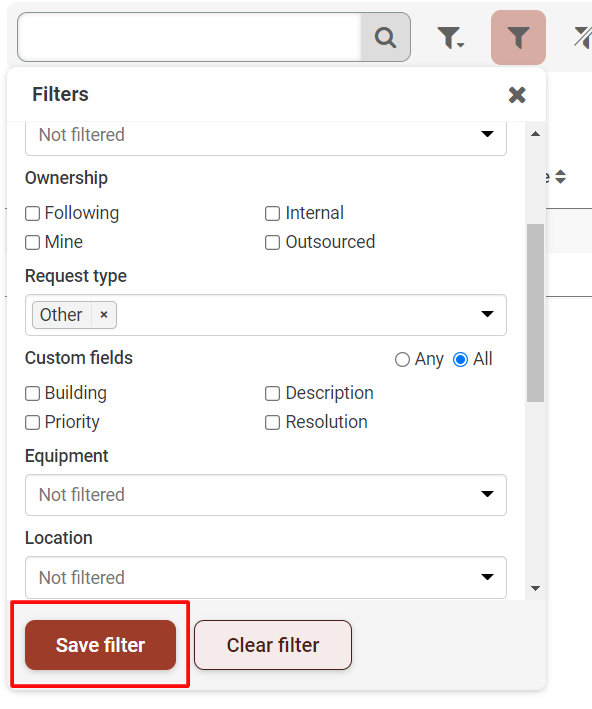Check the Following ownership checkbox

coord(33,213)
